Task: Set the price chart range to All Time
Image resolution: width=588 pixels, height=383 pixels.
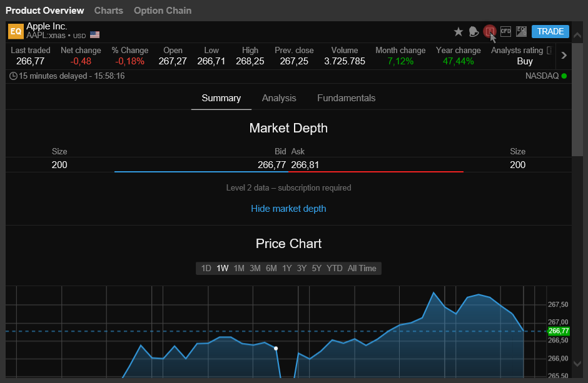Action: [362, 269]
